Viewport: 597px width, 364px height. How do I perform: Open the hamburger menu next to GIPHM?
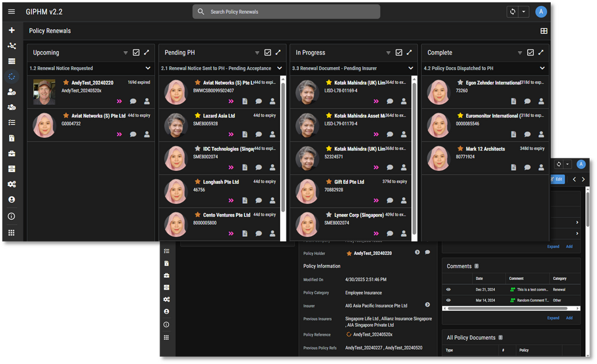point(11,12)
